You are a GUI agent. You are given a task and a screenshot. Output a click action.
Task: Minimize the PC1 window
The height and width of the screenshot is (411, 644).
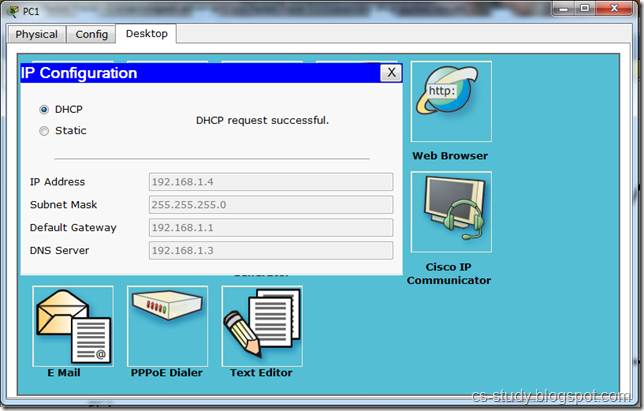tap(564, 8)
